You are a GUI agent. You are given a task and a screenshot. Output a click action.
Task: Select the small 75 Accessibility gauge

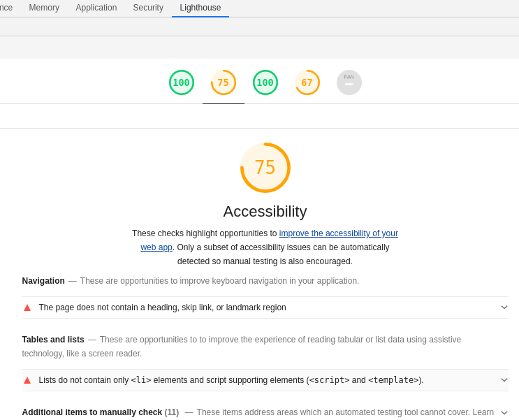224,82
